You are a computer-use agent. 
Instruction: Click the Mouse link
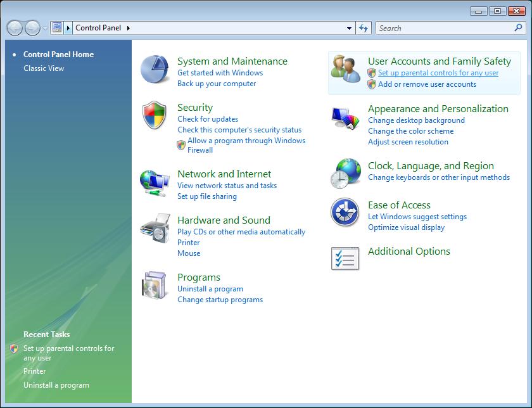coord(189,253)
